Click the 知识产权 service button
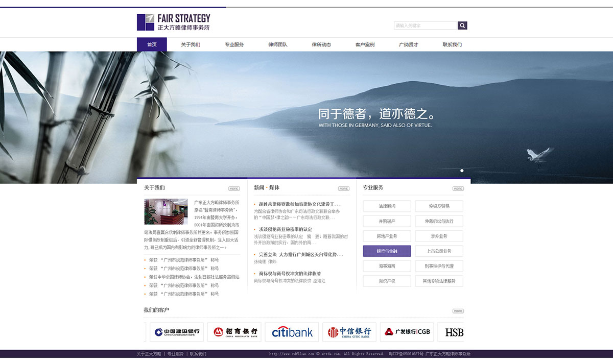Screen dimensions: 613x364 (x=387, y=281)
